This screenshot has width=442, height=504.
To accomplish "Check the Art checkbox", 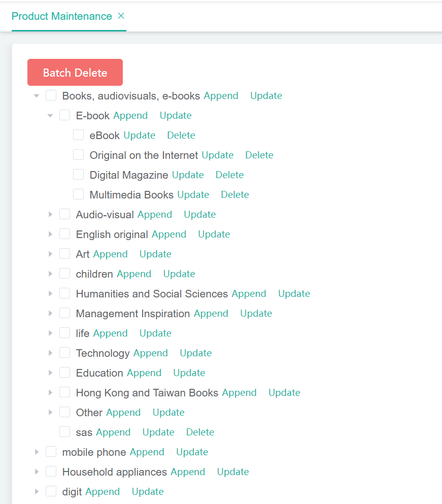I will [x=64, y=254].
